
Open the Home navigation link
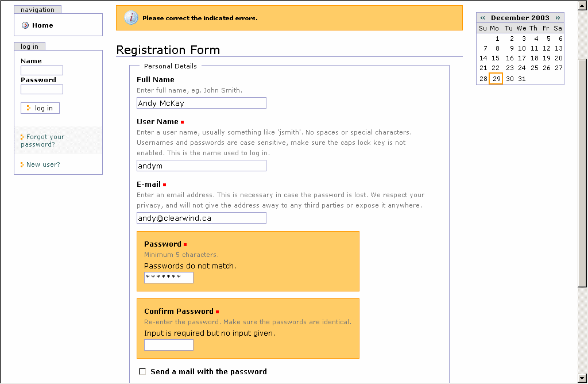click(x=42, y=25)
